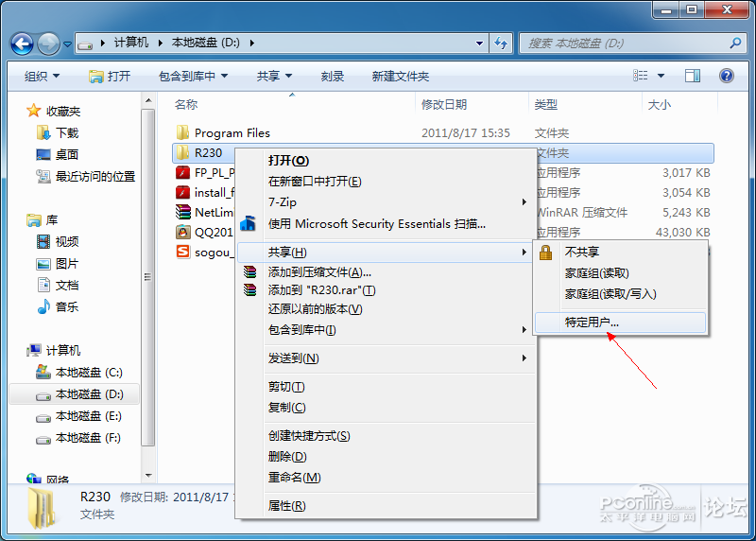
Task: Click the refresh button beside address bar
Action: [x=501, y=44]
